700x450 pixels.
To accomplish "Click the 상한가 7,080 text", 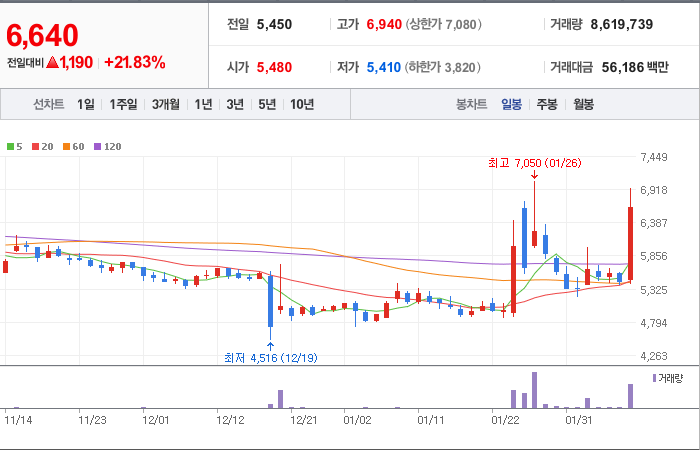I will pos(443,24).
